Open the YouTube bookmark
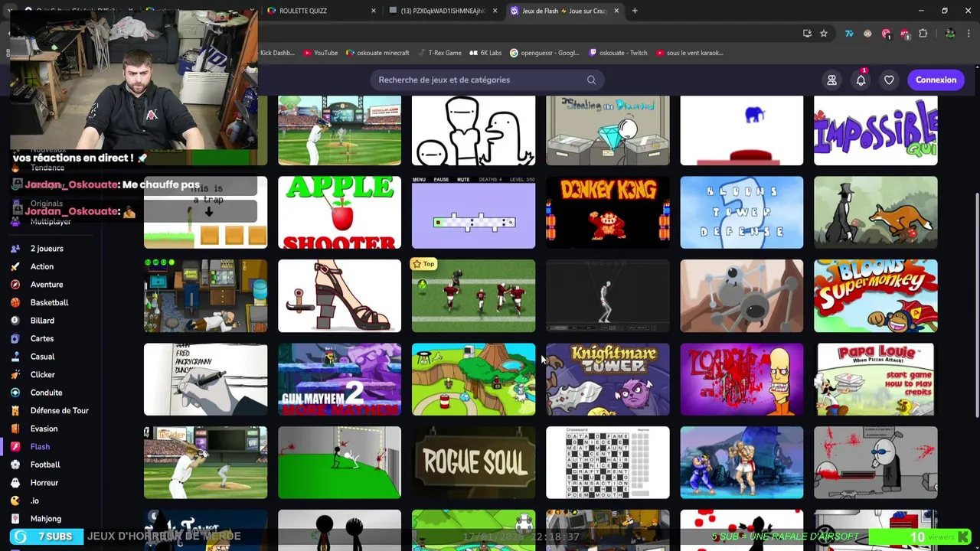The image size is (980, 551). point(321,53)
